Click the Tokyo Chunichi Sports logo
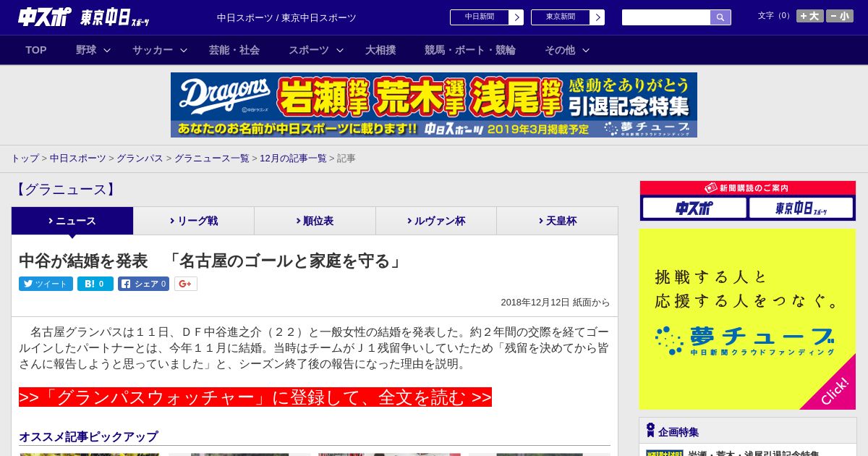 click(x=115, y=17)
